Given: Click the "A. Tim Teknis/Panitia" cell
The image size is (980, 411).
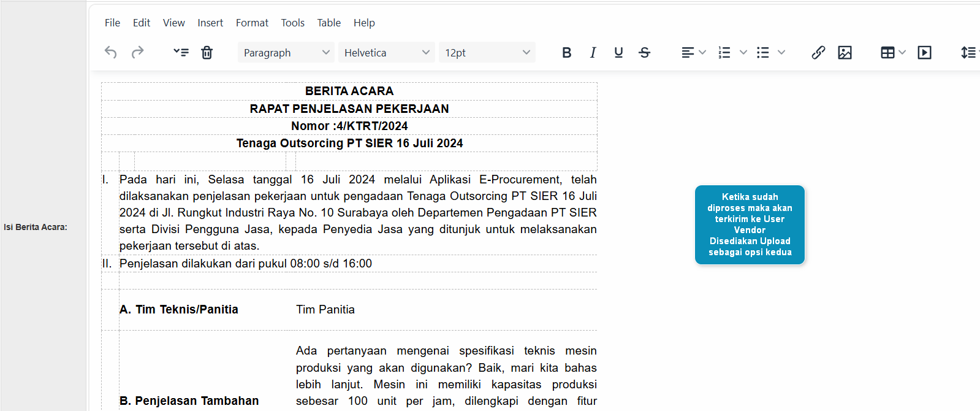Looking at the screenshot, I should click(179, 309).
